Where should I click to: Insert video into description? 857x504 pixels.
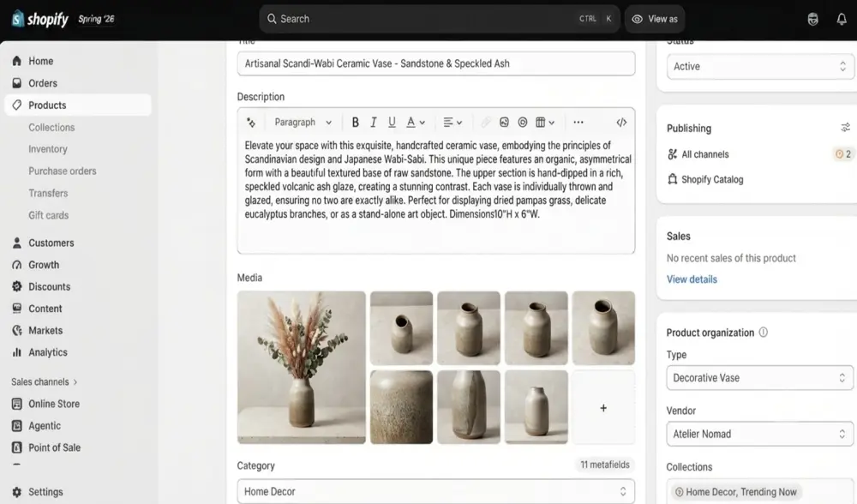coord(523,123)
